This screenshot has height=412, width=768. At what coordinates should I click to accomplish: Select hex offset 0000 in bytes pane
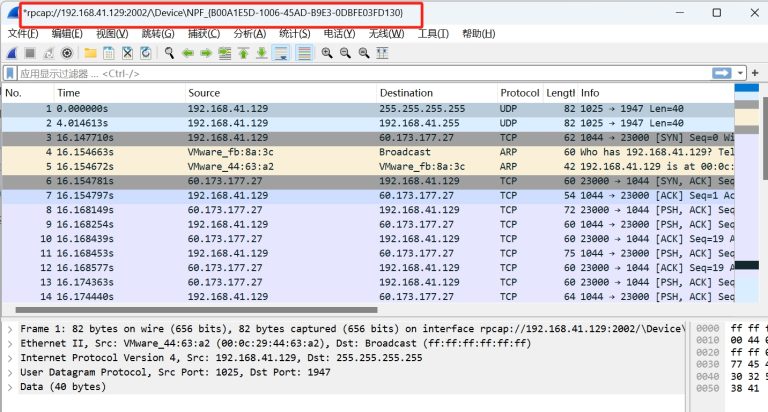click(x=707, y=329)
